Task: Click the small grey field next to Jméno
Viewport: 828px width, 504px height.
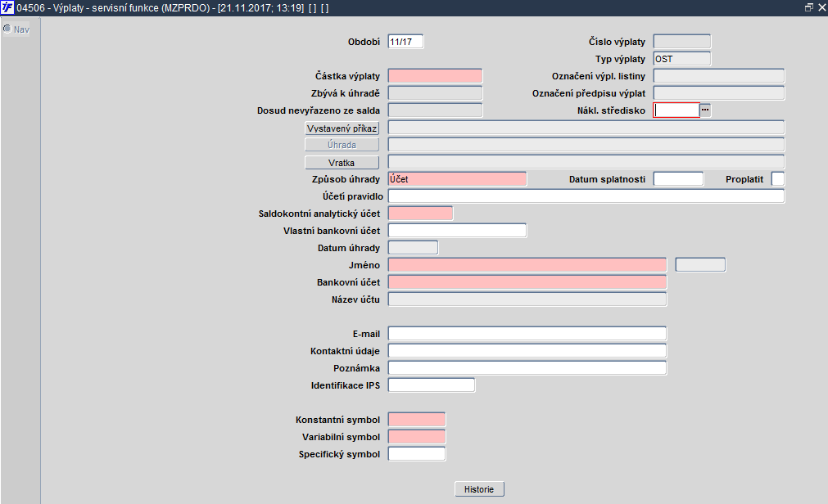Action: click(701, 265)
